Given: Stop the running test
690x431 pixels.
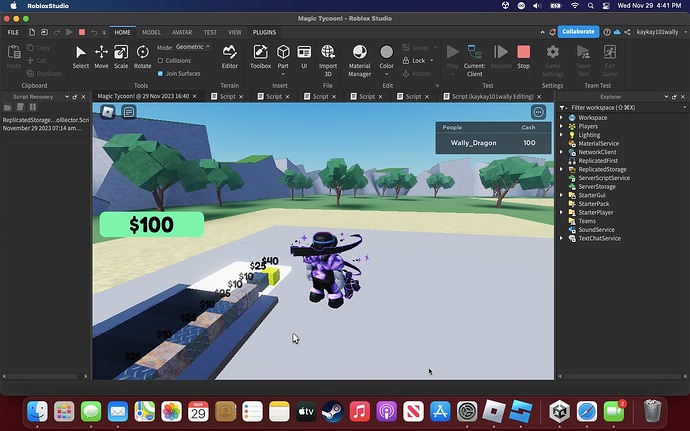Looking at the screenshot, I should [523, 57].
